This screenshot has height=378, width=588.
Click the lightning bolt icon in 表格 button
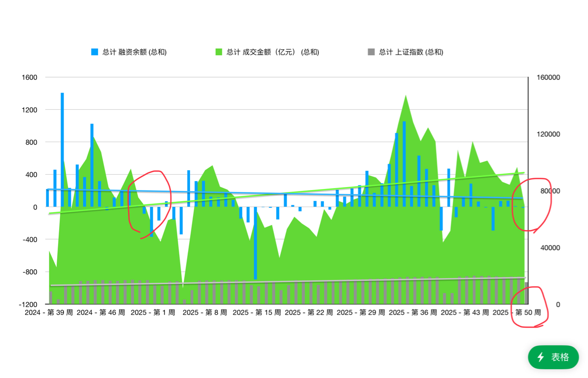tap(541, 357)
